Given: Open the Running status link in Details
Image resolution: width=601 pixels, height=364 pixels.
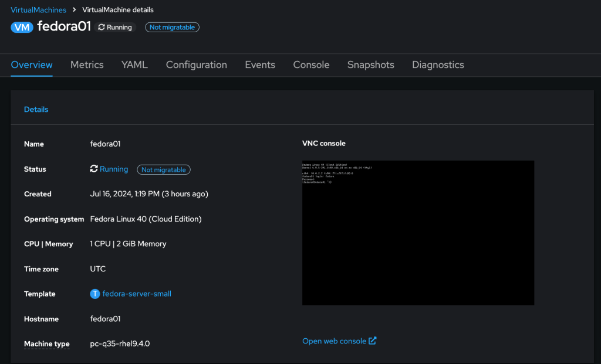Looking at the screenshot, I should click(x=114, y=169).
